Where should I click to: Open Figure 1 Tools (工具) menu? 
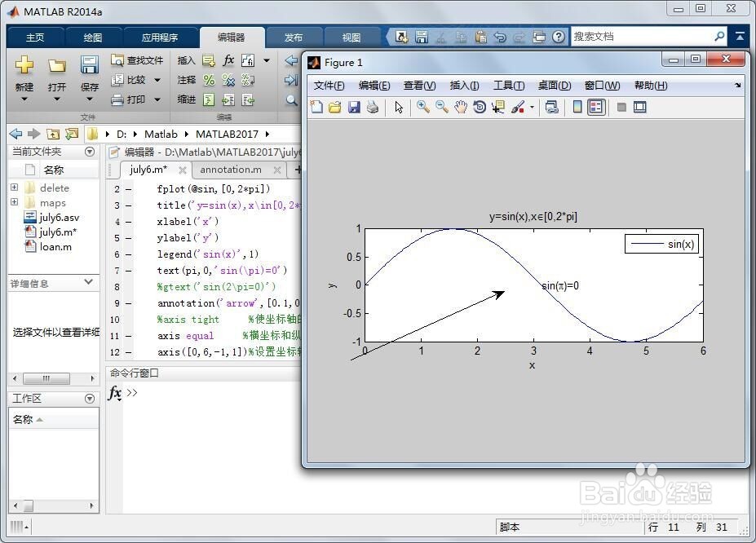(509, 86)
